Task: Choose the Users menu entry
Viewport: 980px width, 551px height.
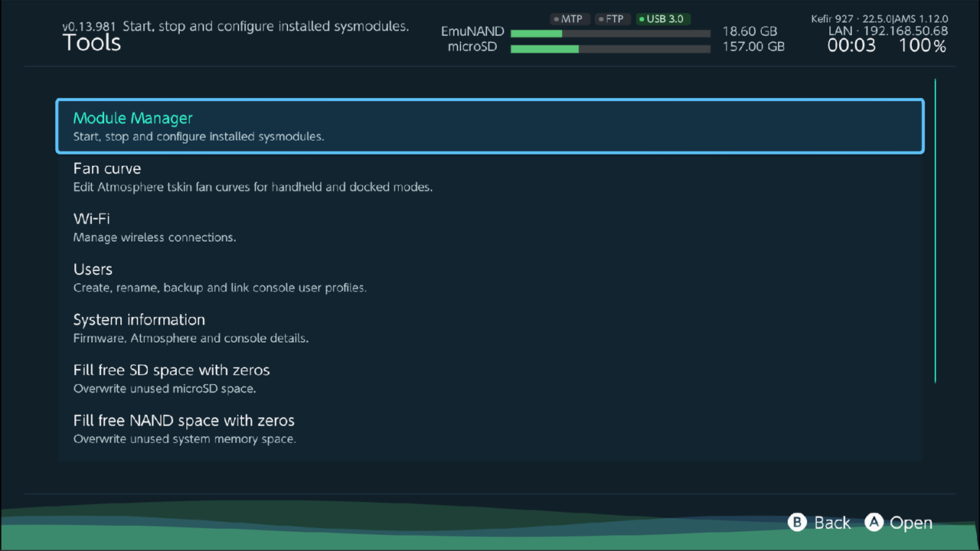Action: (490, 278)
